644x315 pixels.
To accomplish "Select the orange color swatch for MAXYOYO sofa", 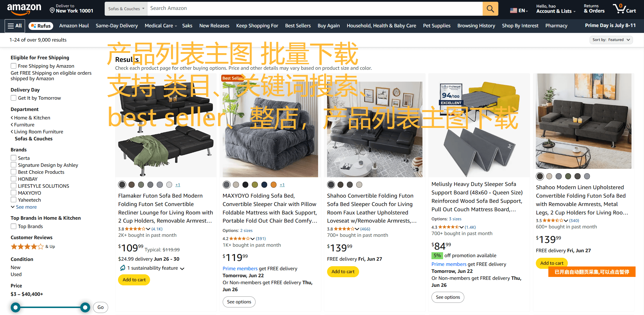I will [x=273, y=185].
